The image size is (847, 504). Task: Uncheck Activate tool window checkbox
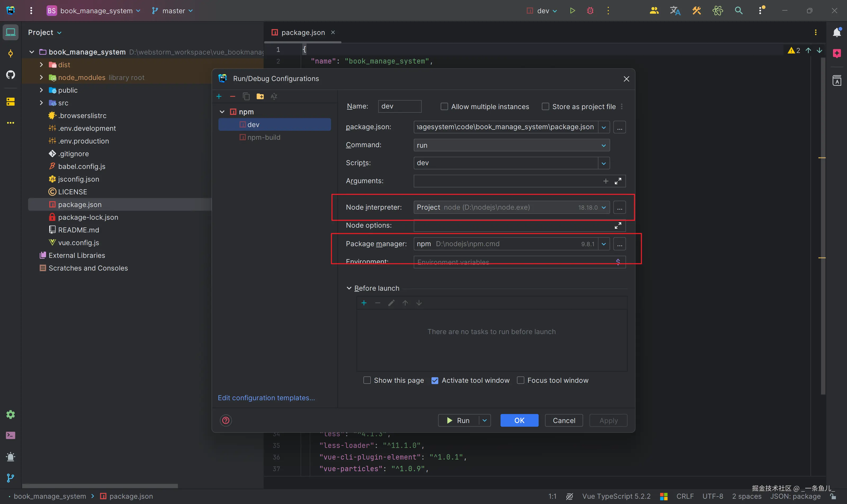(x=435, y=380)
